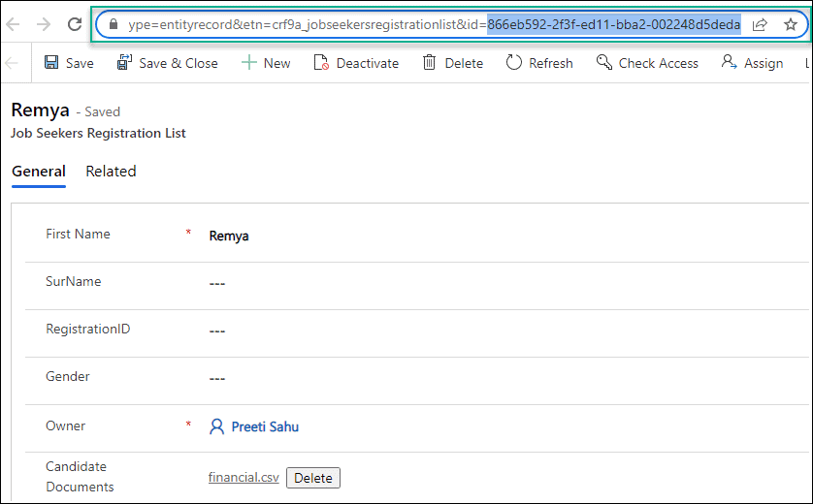Click the First Name label
This screenshot has height=504, width=813.
(78, 235)
